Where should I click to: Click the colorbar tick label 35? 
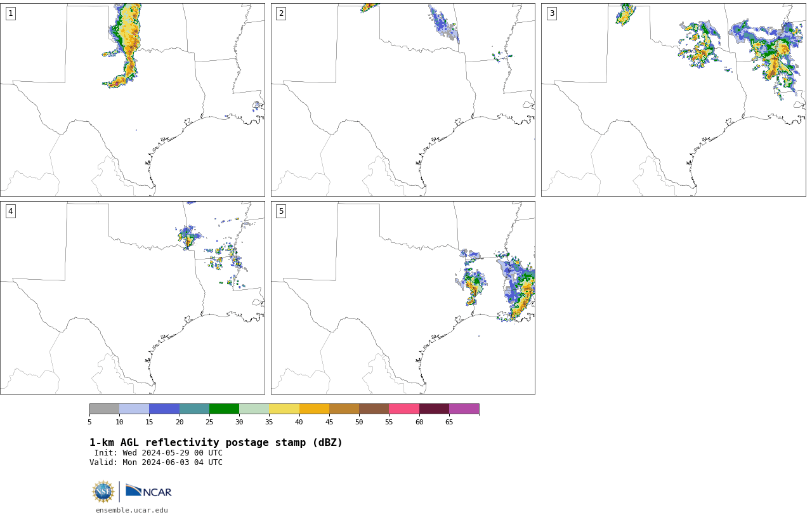click(x=269, y=422)
